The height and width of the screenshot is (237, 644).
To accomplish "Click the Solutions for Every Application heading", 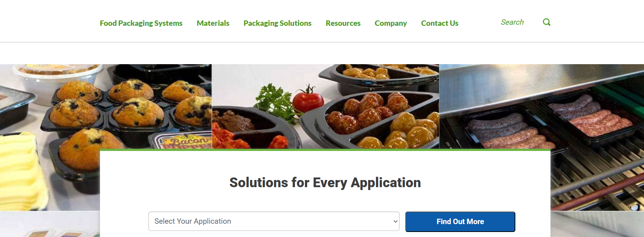I will click(325, 183).
